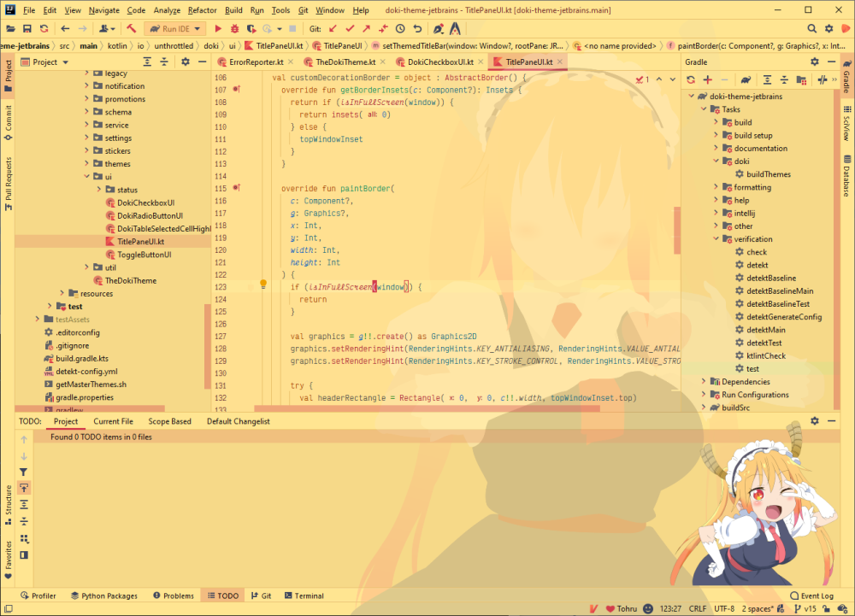Select build.gradle.kts file
855x616 pixels.
[x=82, y=358]
